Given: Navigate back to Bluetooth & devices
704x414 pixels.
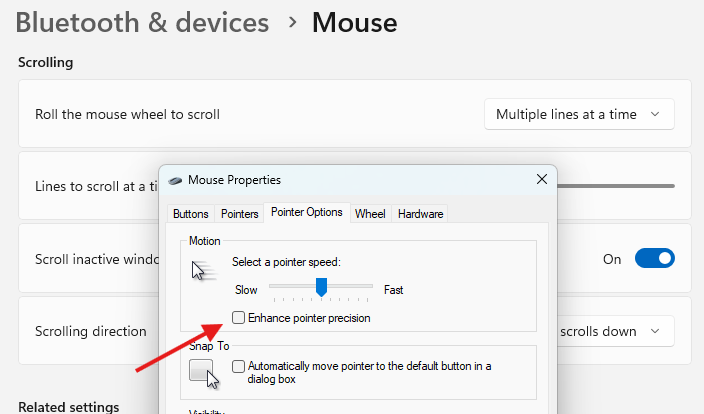Looking at the screenshot, I should 142,22.
